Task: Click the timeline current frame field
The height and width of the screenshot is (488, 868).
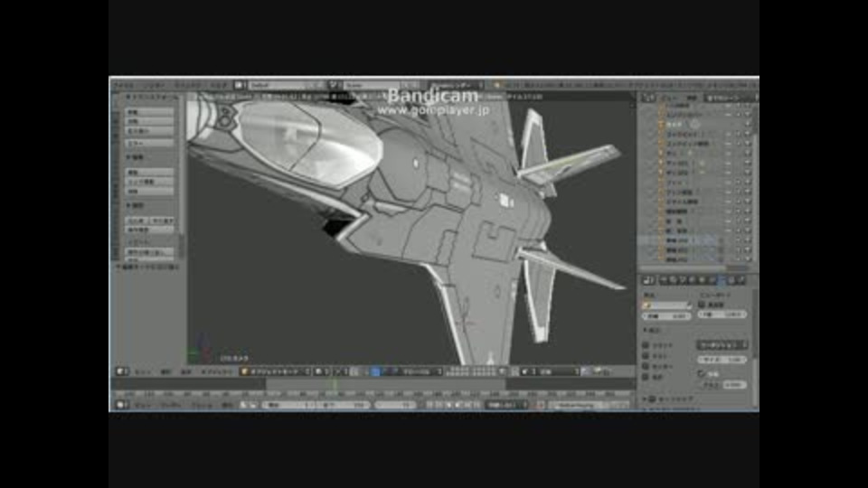Action: (395, 405)
